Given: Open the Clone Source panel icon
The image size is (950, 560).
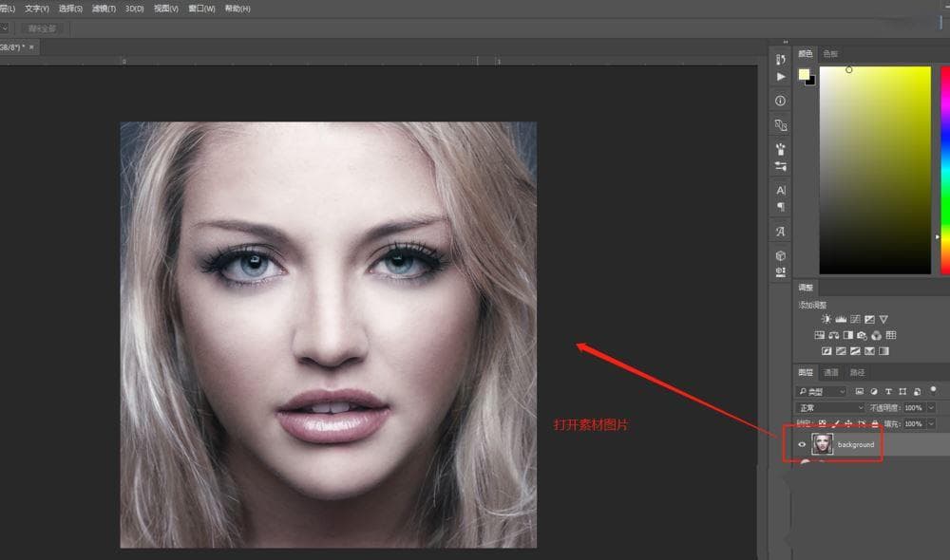Looking at the screenshot, I should pos(780,125).
